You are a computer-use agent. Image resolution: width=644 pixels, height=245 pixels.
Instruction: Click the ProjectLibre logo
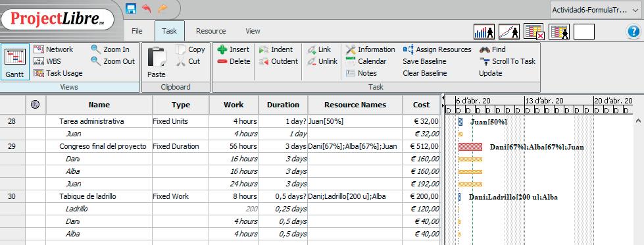click(57, 19)
